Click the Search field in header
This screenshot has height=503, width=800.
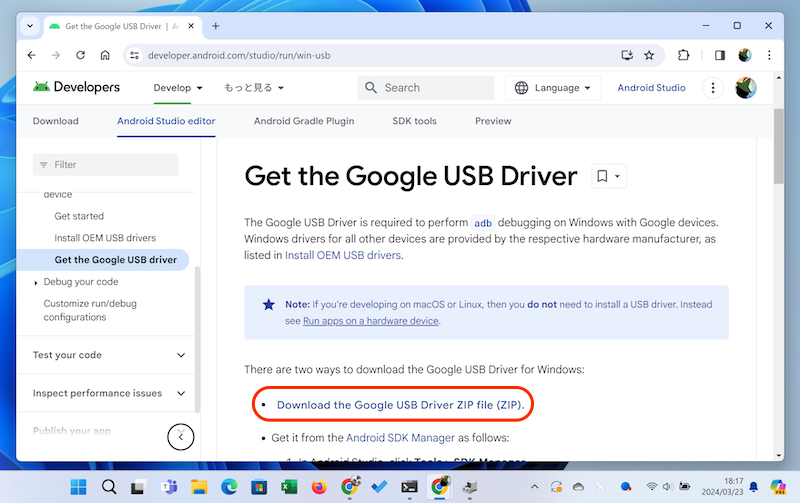tap(426, 88)
